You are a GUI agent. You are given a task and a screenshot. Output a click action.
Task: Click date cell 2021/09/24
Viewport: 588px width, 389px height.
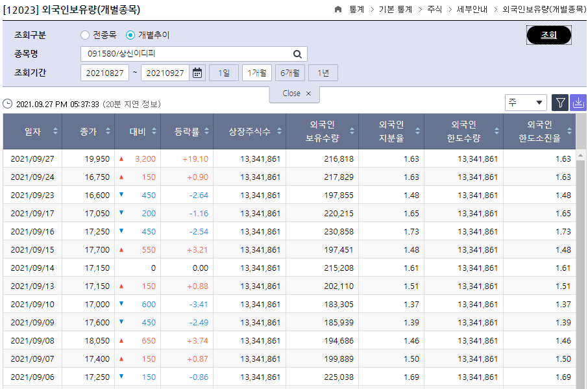[x=32, y=177]
